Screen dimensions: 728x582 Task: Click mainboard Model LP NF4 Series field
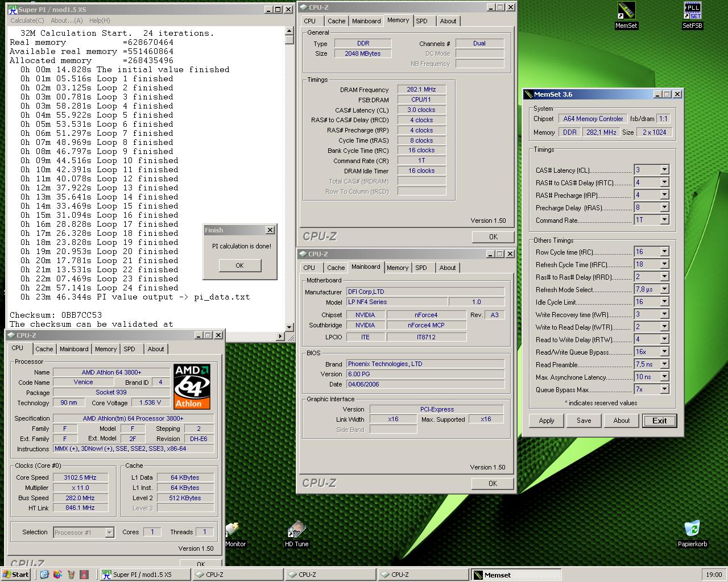[x=398, y=302]
